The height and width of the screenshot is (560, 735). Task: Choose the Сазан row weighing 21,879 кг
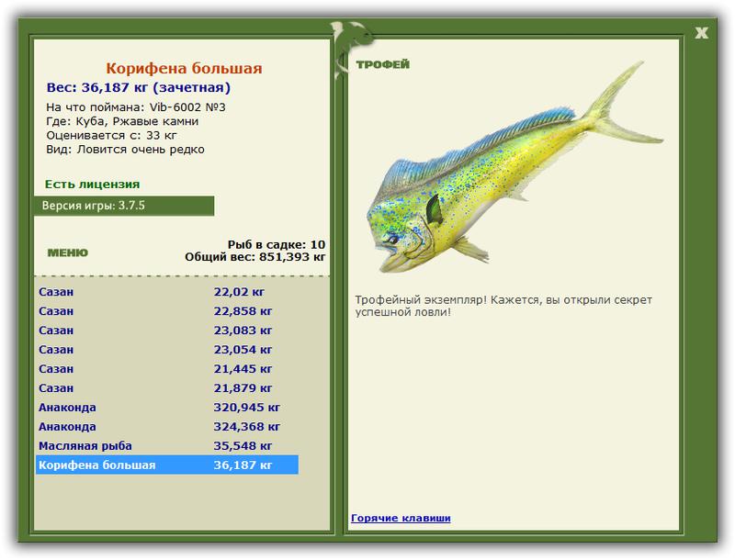coord(167,387)
